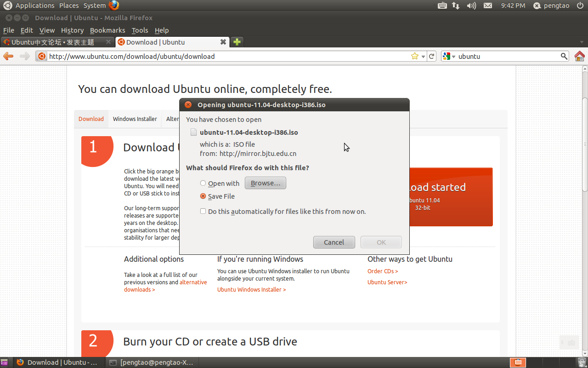Click the 9:42 PM clock

coord(513,6)
